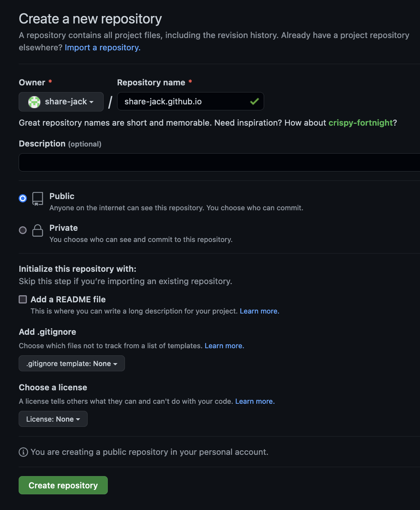Open the License: None dropdown
Image resolution: width=420 pixels, height=510 pixels.
pyautogui.click(x=53, y=419)
